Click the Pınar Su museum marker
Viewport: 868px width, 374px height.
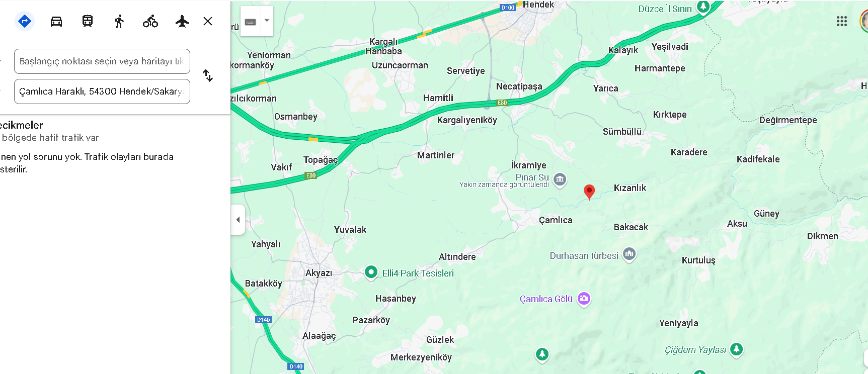(x=560, y=179)
